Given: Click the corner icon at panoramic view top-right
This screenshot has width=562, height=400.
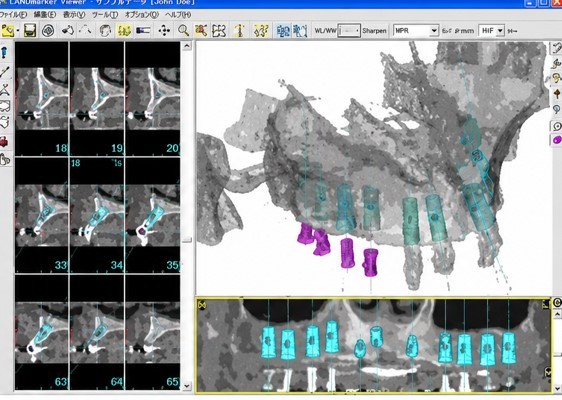Looking at the screenshot, I should 546,305.
